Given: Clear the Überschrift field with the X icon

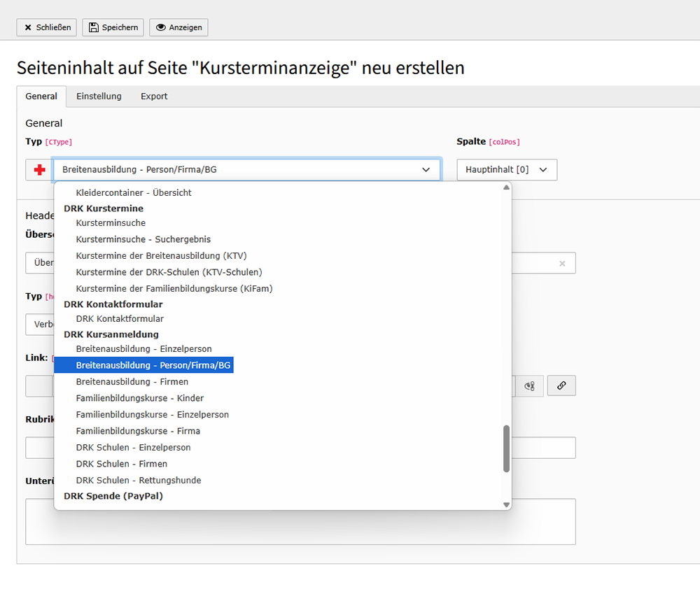Looking at the screenshot, I should point(561,264).
